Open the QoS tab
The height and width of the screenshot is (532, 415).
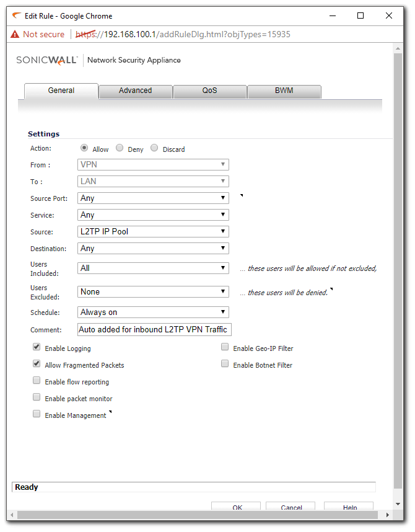pyautogui.click(x=209, y=91)
